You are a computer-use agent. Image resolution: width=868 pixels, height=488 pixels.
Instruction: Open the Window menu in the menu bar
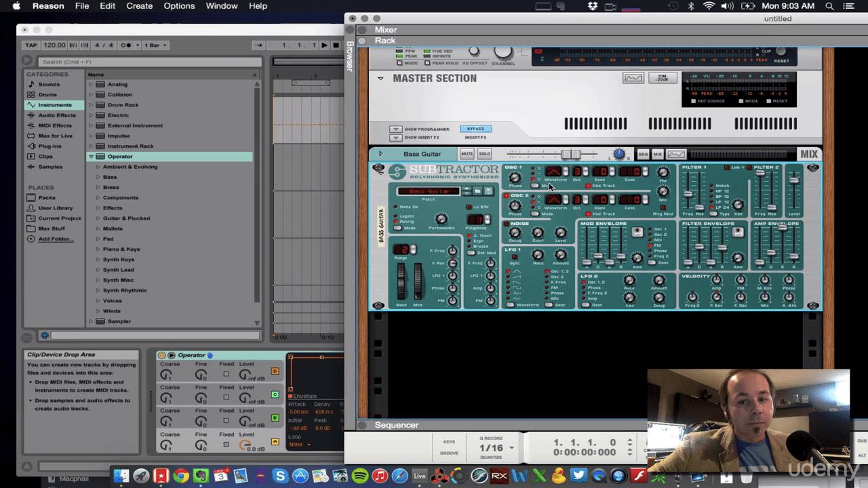point(221,6)
